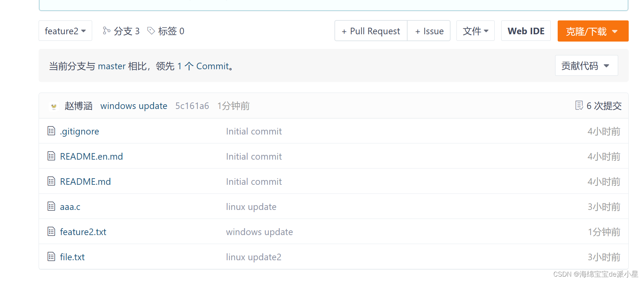644x281 pixels.
Task: Create a new Pull Request
Action: tap(371, 31)
